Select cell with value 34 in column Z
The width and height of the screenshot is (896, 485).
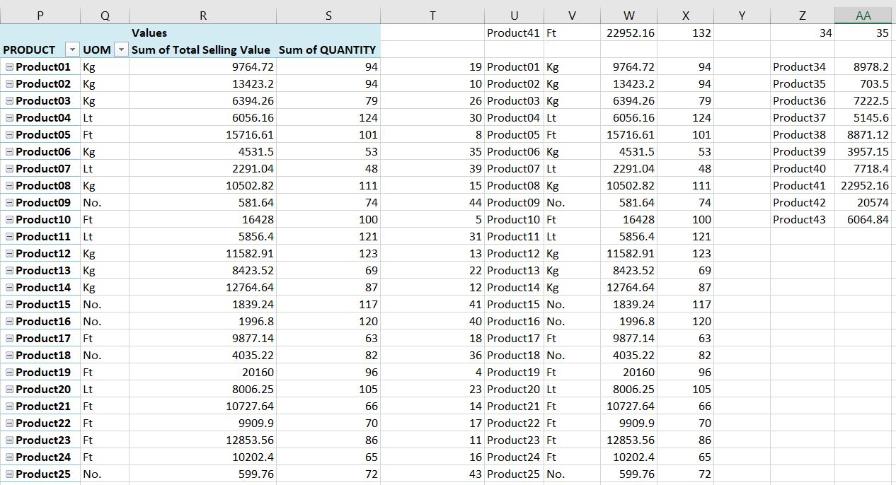[x=802, y=33]
